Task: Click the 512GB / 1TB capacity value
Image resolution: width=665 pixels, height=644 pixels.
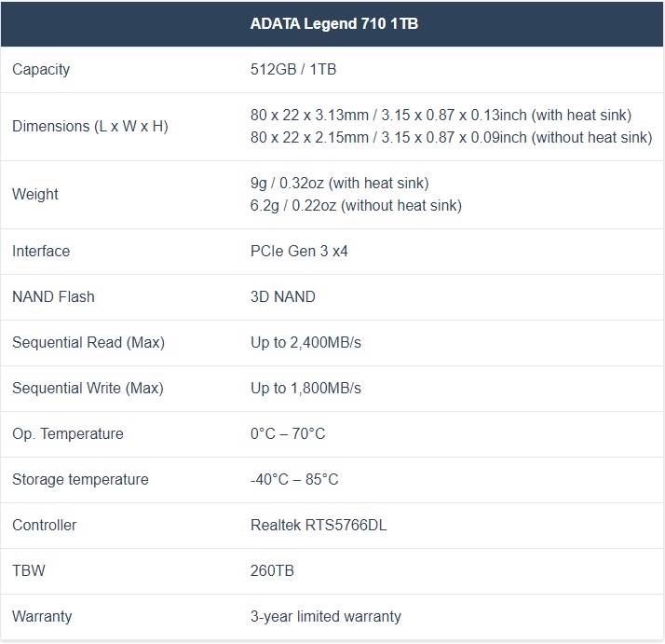Action: point(293,69)
